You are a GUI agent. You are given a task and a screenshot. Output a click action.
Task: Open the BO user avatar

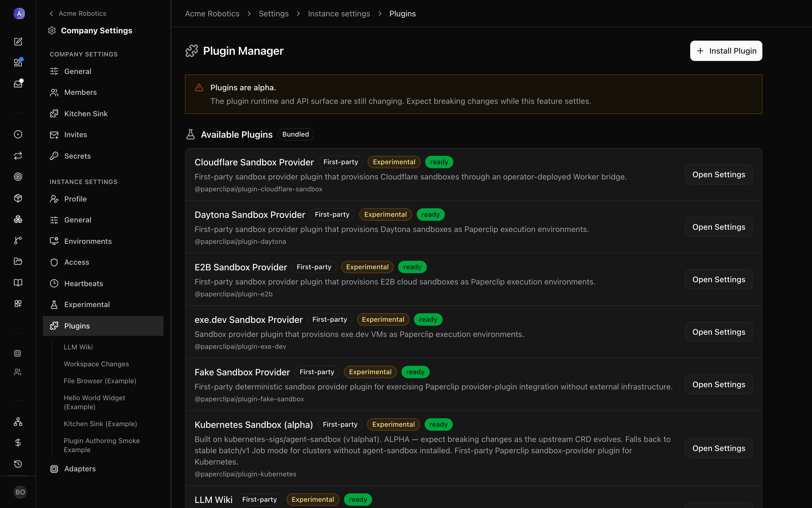point(20,492)
